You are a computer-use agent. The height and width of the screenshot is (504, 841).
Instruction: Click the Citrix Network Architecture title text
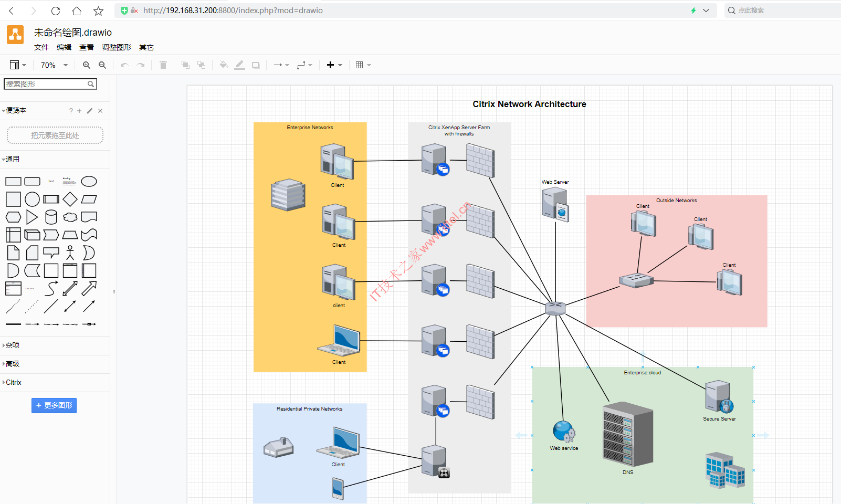coord(529,104)
